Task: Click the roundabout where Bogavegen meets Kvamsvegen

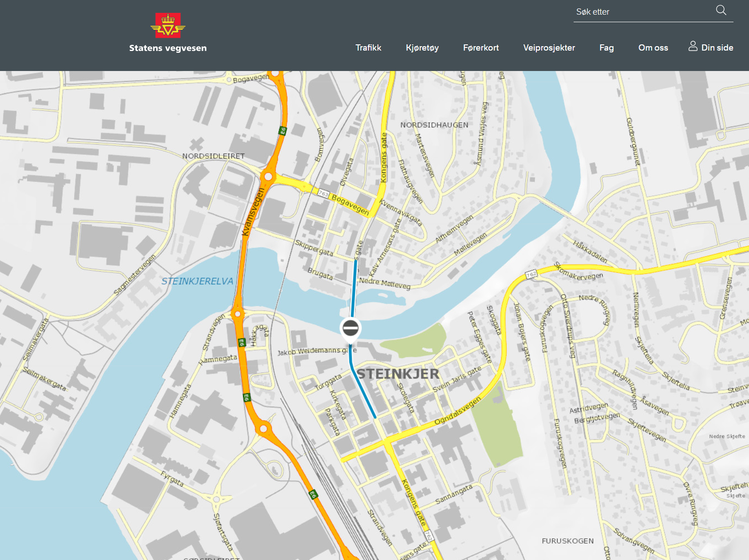Action: [268, 177]
